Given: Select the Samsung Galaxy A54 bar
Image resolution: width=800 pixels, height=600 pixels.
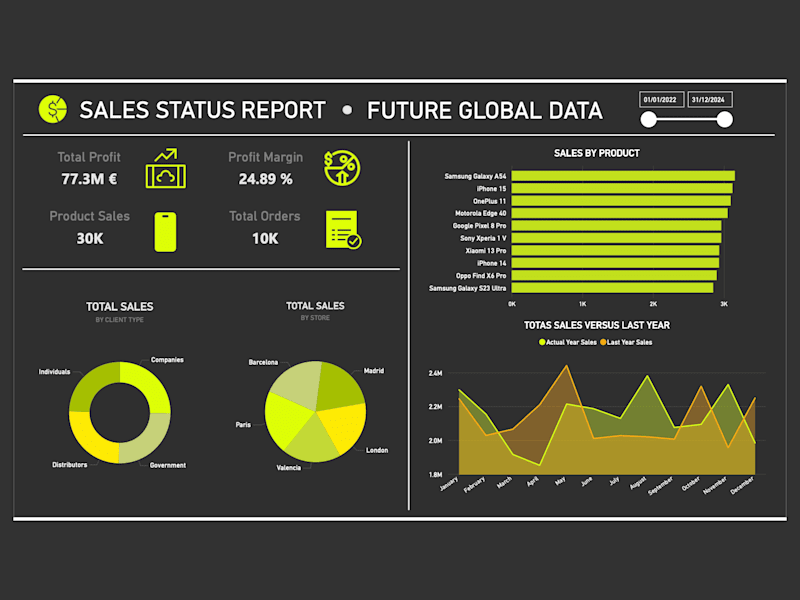Looking at the screenshot, I should tap(623, 176).
